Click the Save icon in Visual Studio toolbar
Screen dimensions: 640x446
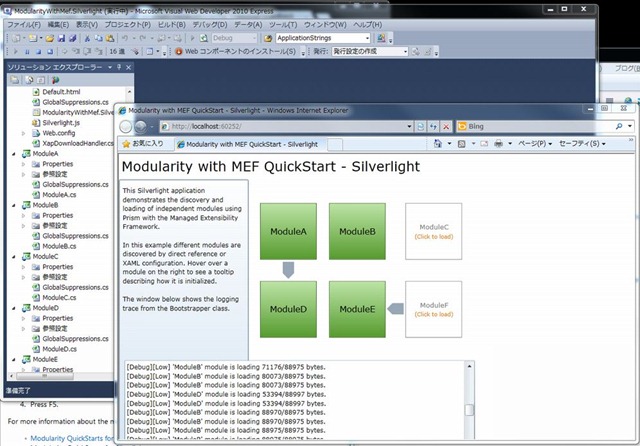click(58, 37)
